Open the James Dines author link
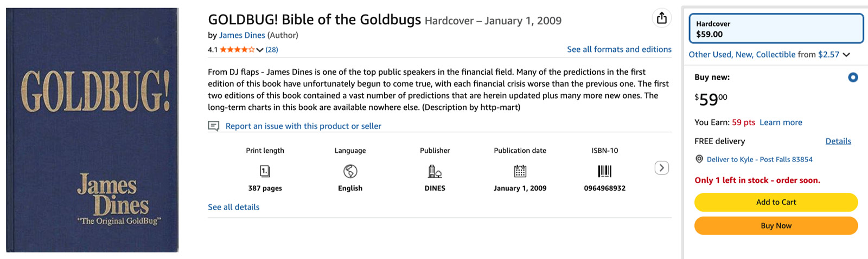Viewport: 868px width, 259px height. point(242,35)
